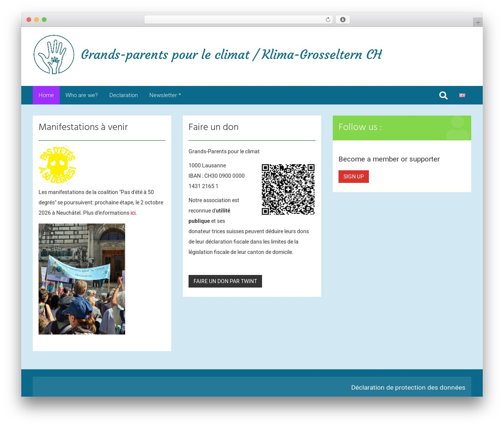
Task: Click the red SIGN UP button
Action: 354,176
